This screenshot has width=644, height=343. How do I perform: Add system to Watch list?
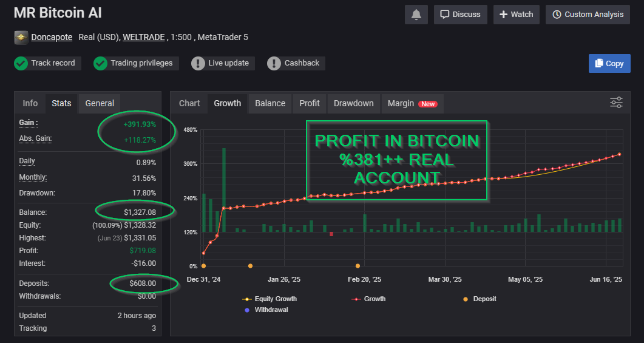[x=517, y=15]
